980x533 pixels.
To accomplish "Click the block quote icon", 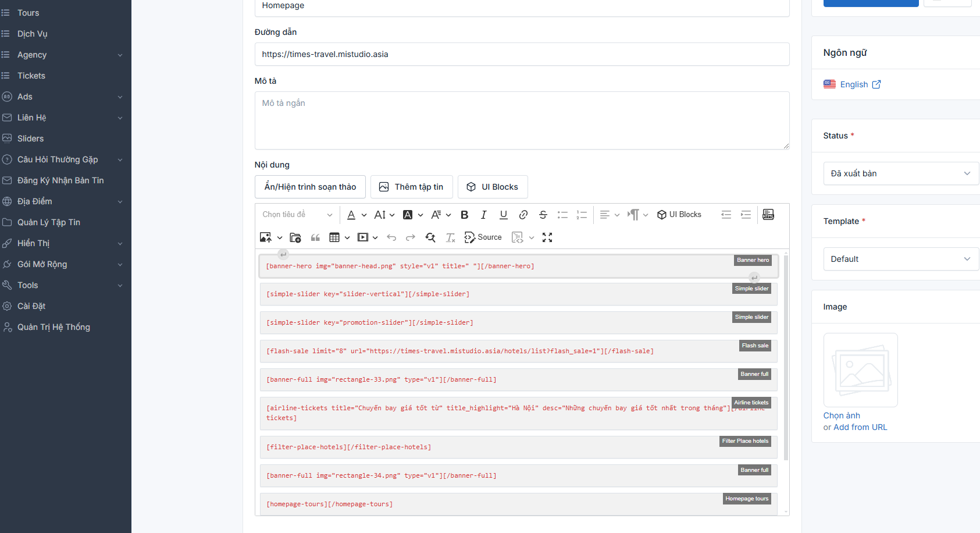I will click(315, 237).
